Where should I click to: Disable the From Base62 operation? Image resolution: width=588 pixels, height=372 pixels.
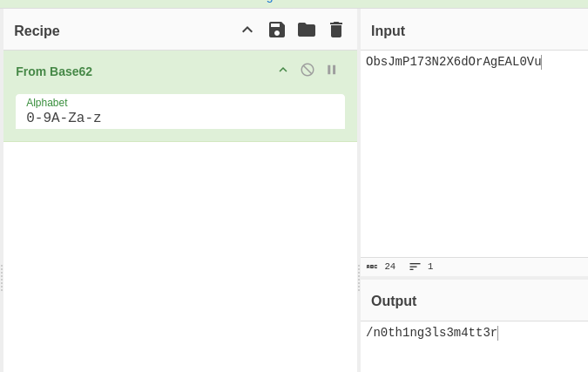point(308,70)
